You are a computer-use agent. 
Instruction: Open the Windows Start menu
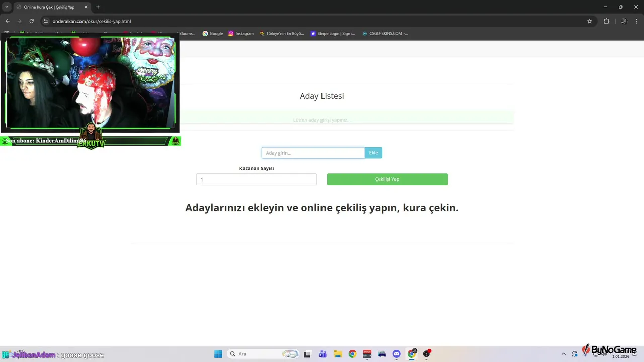[218, 354]
